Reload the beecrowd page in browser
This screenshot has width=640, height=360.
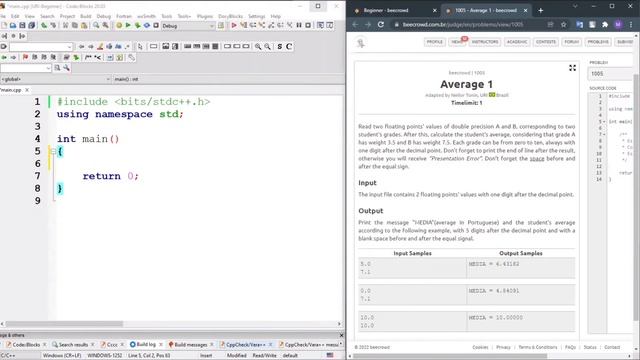point(381,24)
